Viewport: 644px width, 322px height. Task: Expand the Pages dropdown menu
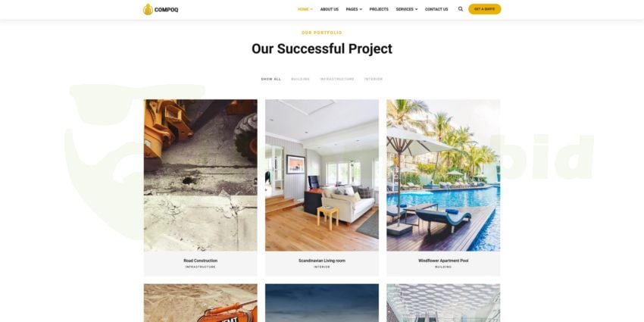pyautogui.click(x=354, y=9)
